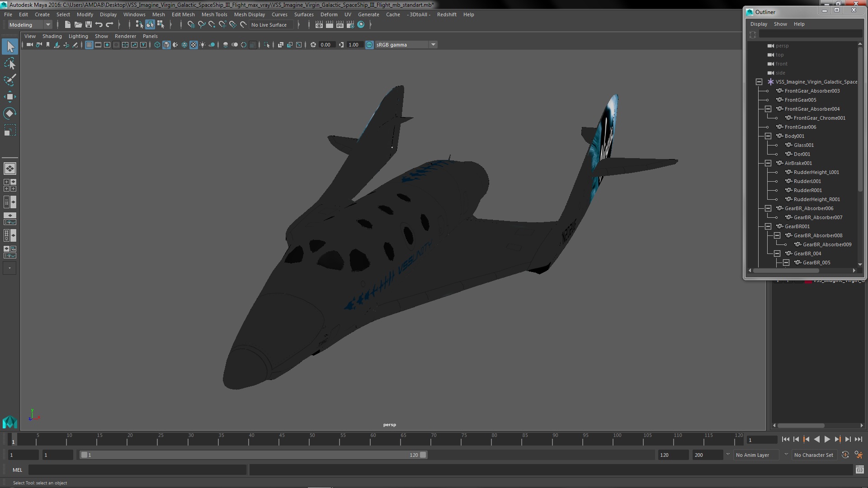Activate the Move tool
868x488 pixels.
tap(10, 97)
